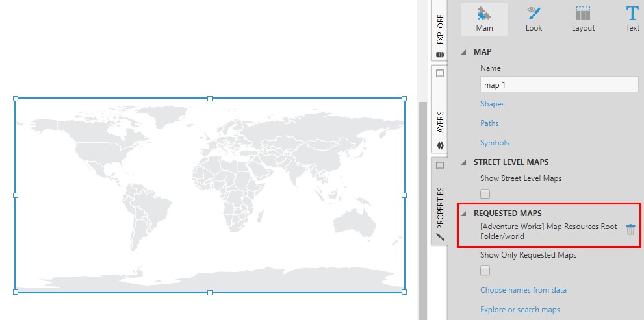Click the minimize icon above Properties tab
Screen dimensions: 644x320
pyautogui.click(x=439, y=166)
